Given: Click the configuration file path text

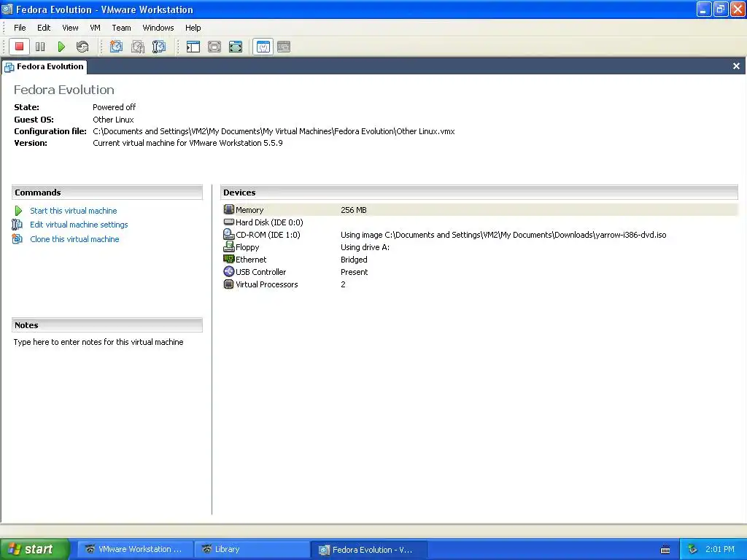Looking at the screenshot, I should (x=274, y=131).
